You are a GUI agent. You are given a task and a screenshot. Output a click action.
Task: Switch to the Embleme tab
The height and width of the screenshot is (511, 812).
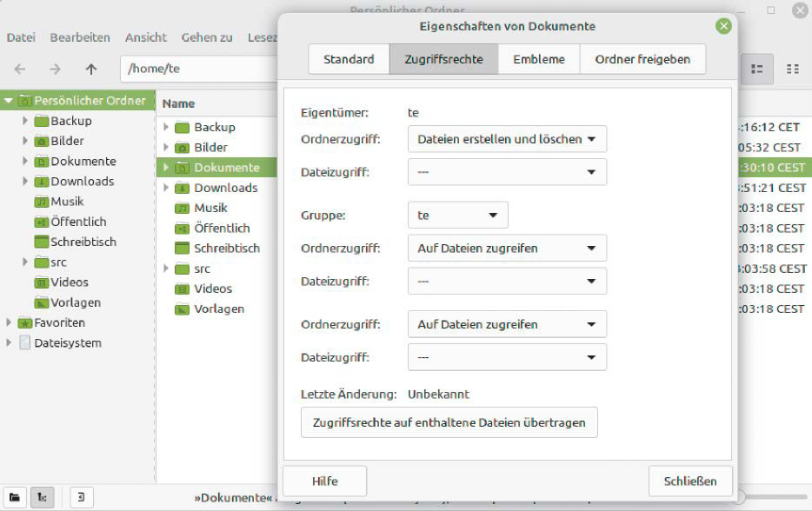click(537, 59)
